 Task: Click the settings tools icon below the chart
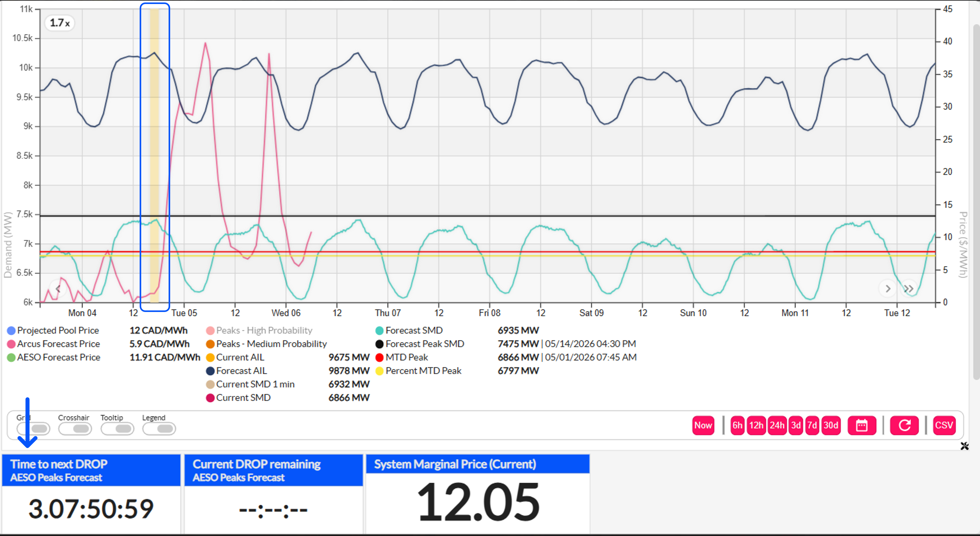tap(964, 446)
